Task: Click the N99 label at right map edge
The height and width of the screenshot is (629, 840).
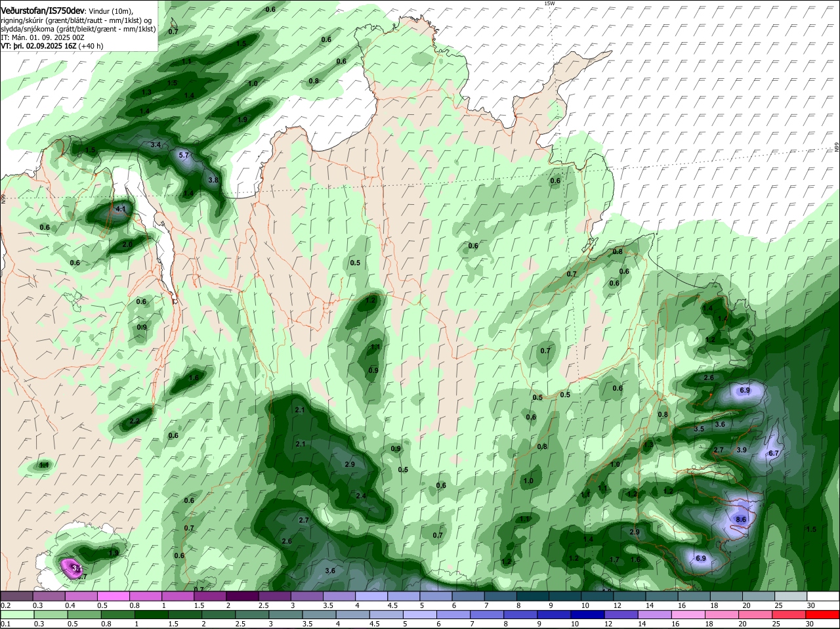Action: 837,148
